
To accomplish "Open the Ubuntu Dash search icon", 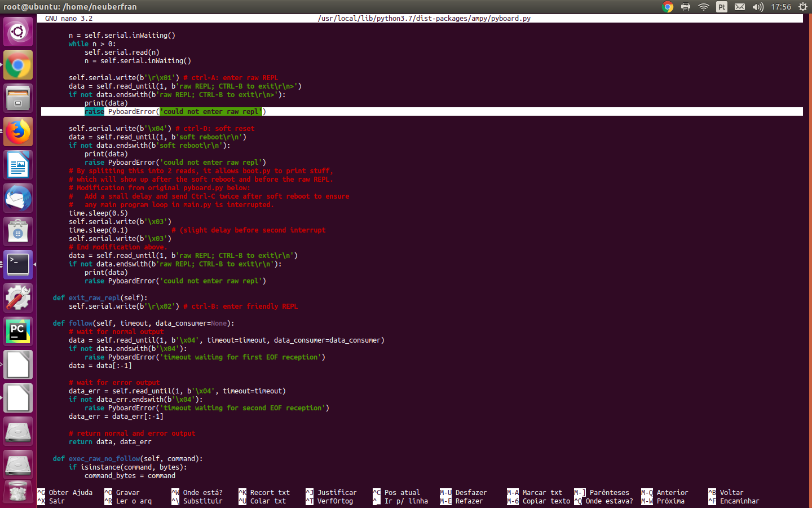I will point(18,32).
